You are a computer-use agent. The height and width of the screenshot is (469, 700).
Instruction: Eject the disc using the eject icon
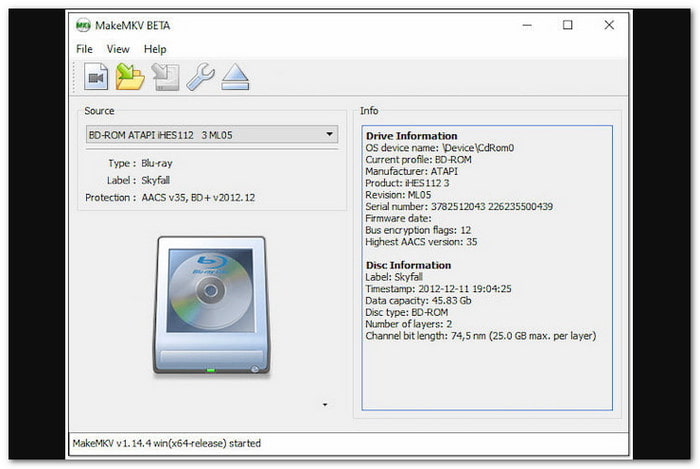coord(234,76)
